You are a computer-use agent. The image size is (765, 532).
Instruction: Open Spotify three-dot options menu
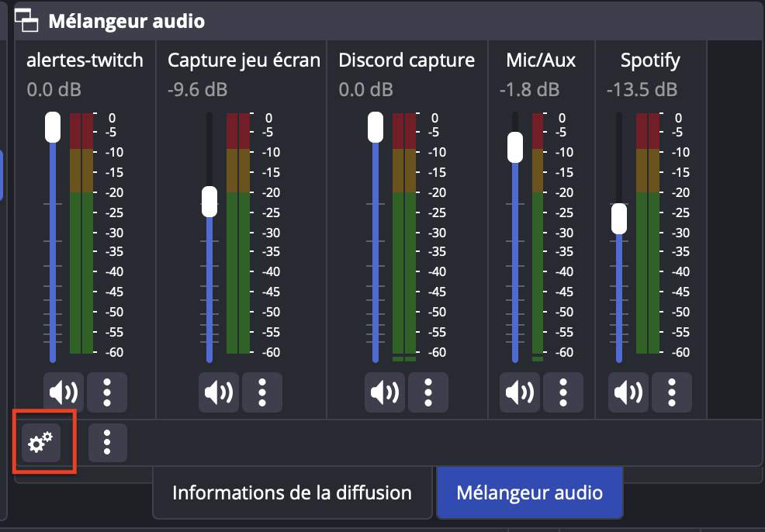tap(671, 392)
